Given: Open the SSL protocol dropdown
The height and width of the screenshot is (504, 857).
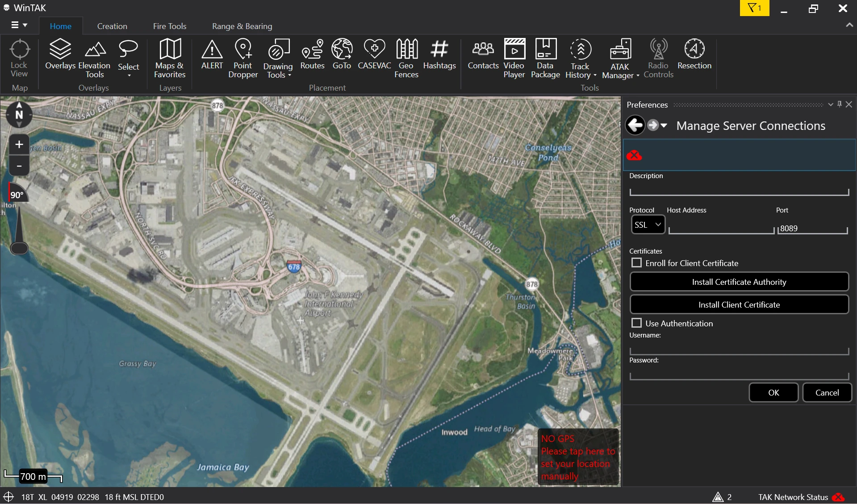Looking at the screenshot, I should coord(648,225).
